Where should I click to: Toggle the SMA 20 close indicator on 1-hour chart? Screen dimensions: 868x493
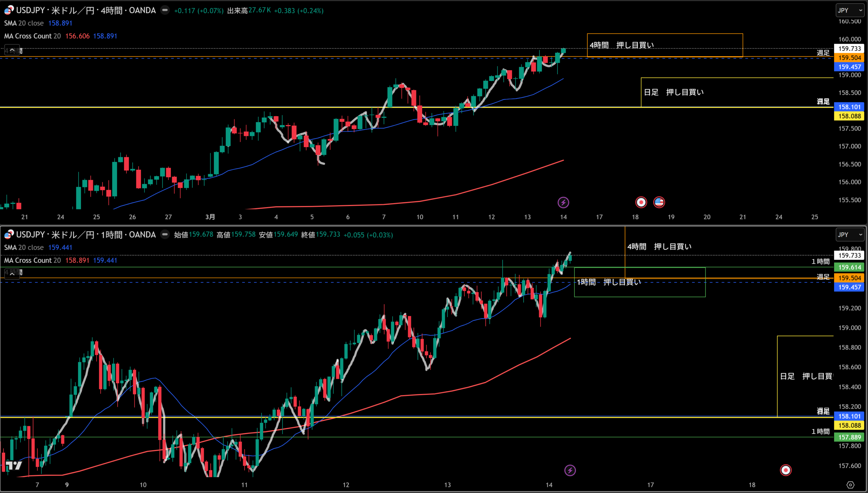coord(24,247)
